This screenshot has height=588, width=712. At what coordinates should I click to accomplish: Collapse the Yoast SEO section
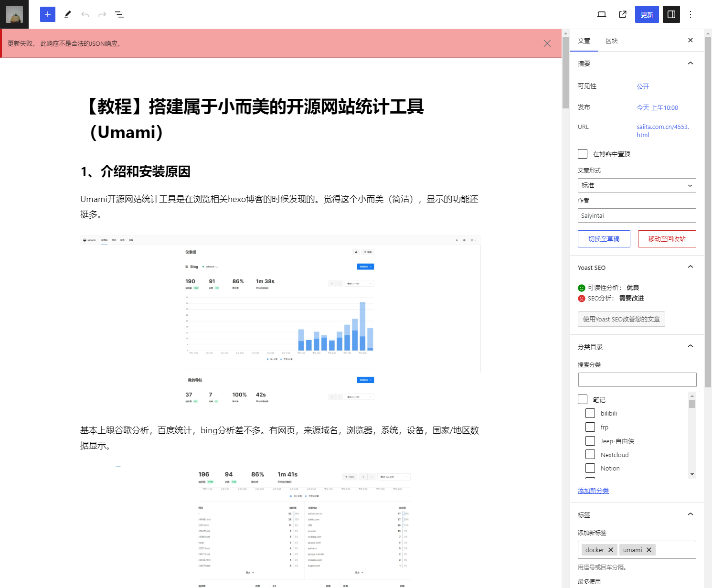tap(690, 267)
